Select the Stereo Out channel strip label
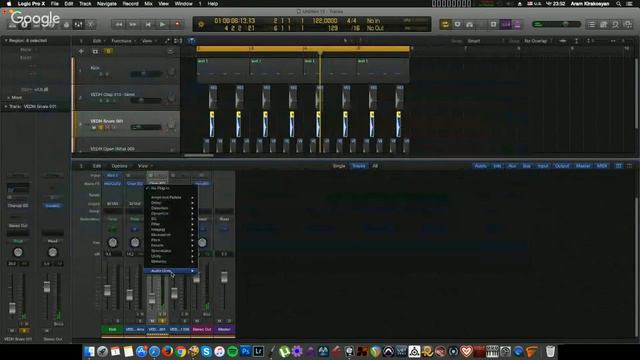The height and width of the screenshot is (360, 640). [x=202, y=329]
